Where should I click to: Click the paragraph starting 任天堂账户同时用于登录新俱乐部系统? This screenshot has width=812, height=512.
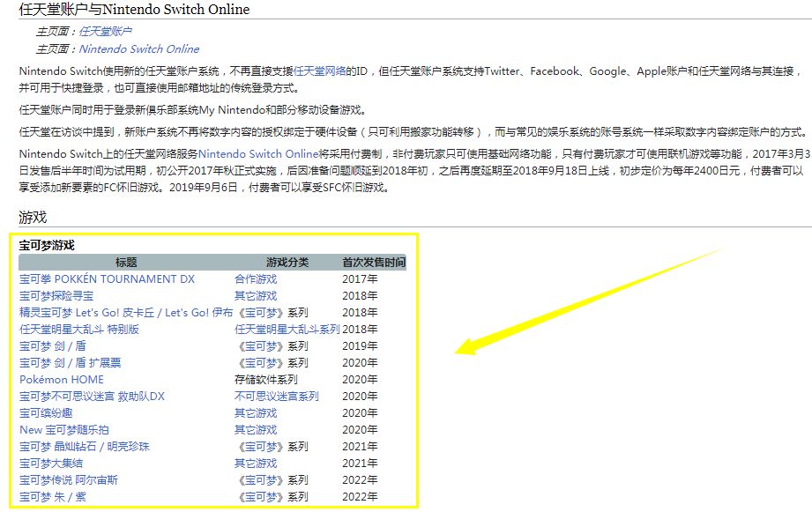point(194,110)
